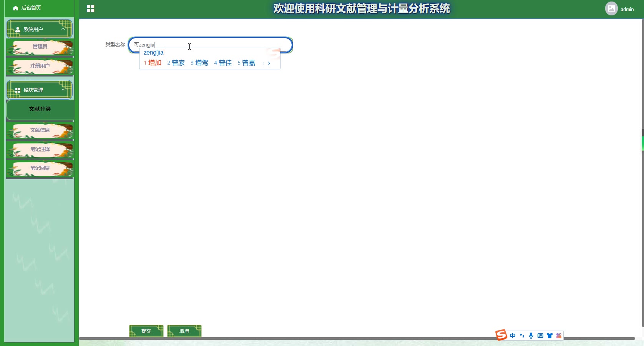Screen dimensions: 644x346
Task: Toggle Chinese/English mode 中 icon
Action: [513, 336]
